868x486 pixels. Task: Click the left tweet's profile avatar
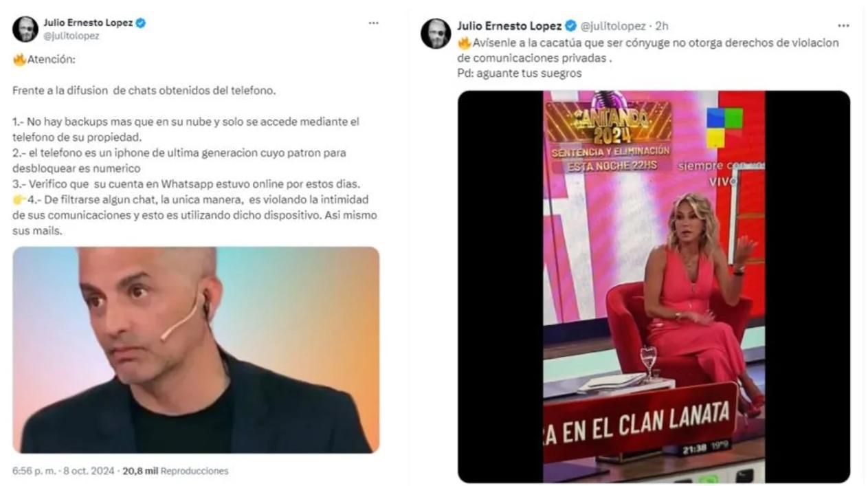point(25,29)
